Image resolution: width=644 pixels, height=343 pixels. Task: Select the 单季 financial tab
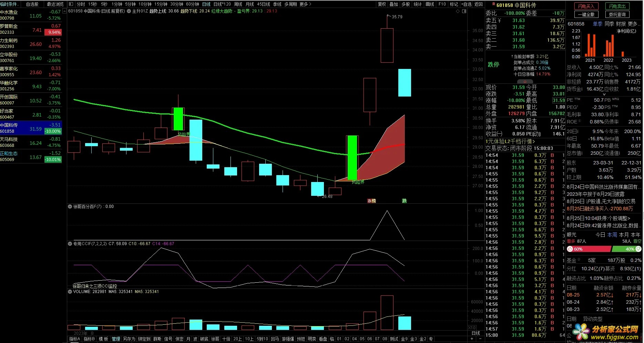pos(597,24)
